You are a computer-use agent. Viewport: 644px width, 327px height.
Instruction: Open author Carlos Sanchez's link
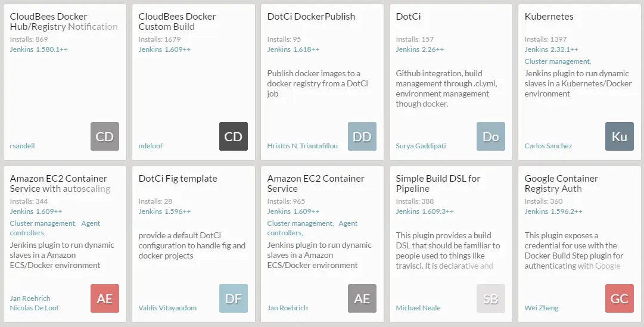pos(548,146)
